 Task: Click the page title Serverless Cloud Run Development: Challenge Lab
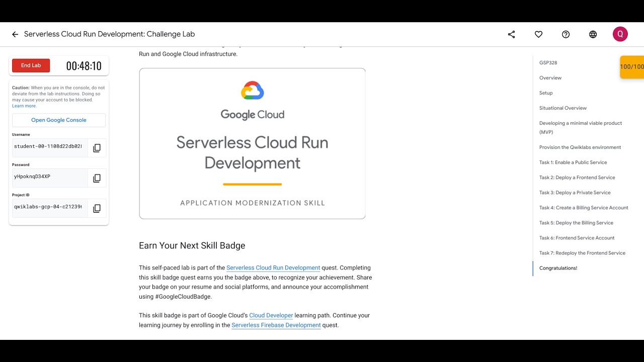[110, 34]
